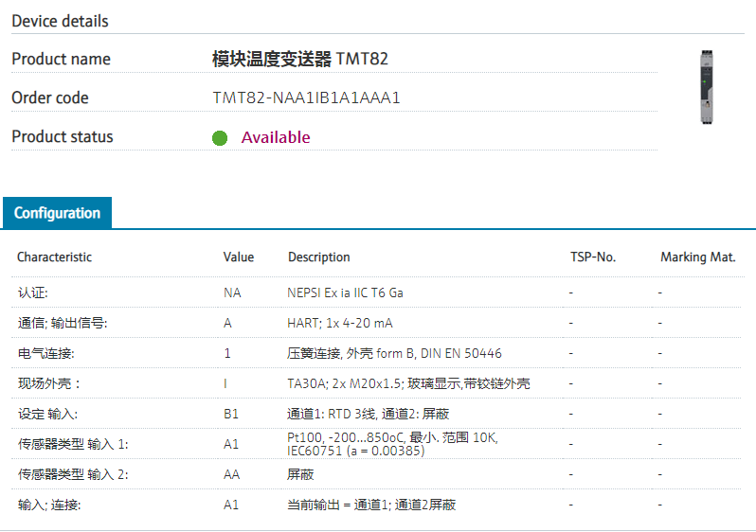Click the green Available status indicator dot

pyautogui.click(x=220, y=138)
